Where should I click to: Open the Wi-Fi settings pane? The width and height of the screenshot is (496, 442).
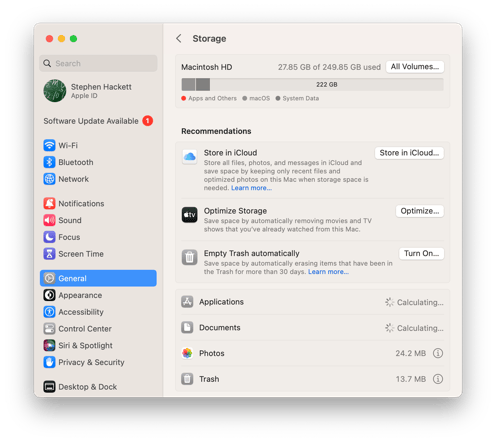coord(98,145)
